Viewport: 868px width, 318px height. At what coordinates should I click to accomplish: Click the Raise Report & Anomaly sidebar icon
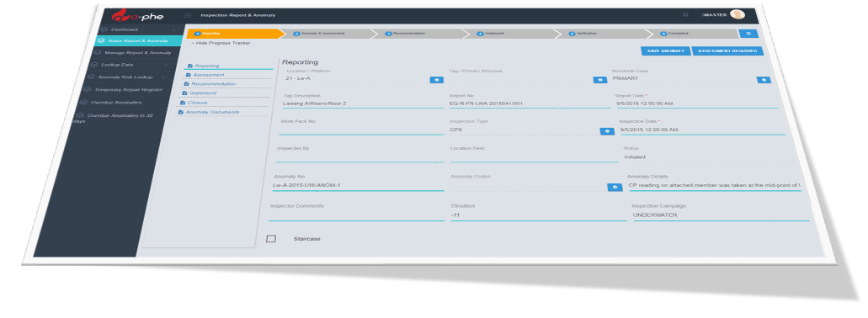(x=100, y=41)
